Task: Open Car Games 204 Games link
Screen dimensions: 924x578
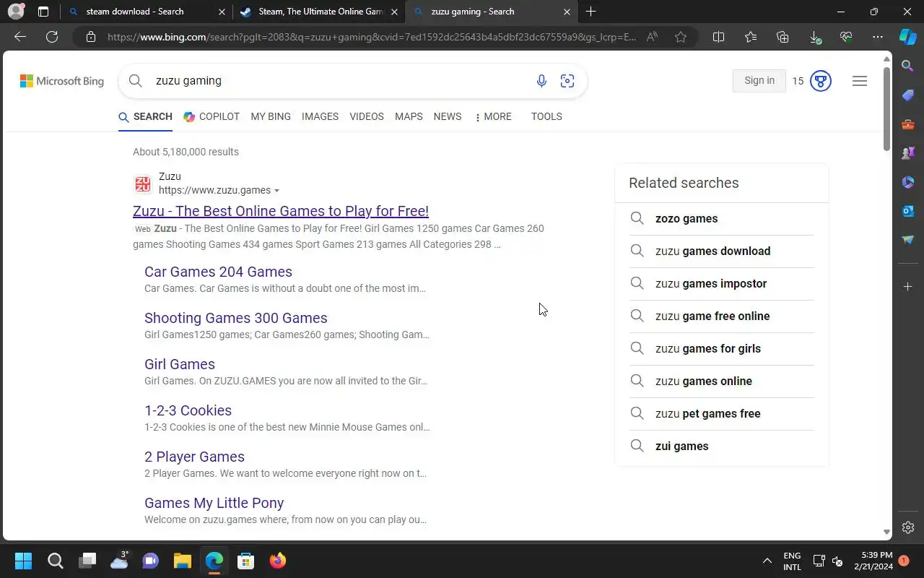Action: click(x=218, y=272)
